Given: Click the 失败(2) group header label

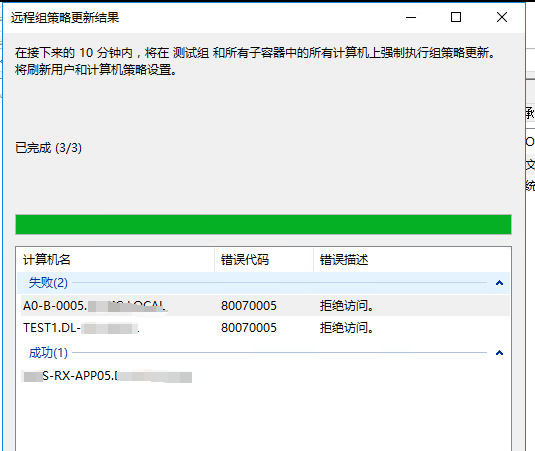Looking at the screenshot, I should 48,283.
